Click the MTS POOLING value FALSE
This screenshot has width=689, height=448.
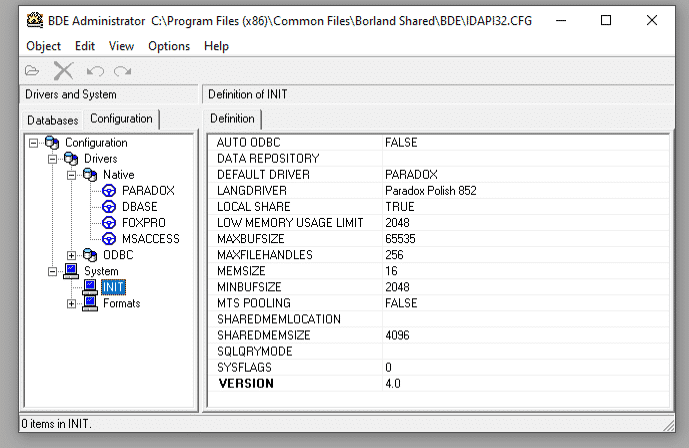click(x=401, y=303)
